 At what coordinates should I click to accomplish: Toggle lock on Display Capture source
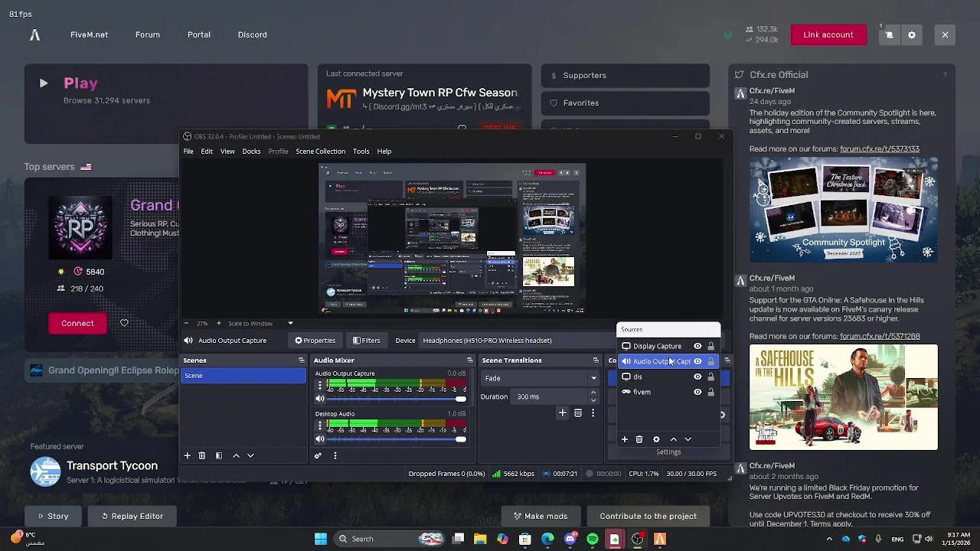point(710,346)
